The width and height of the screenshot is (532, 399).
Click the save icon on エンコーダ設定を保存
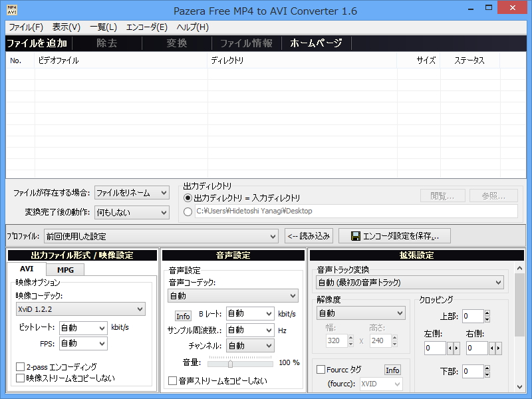click(x=357, y=235)
